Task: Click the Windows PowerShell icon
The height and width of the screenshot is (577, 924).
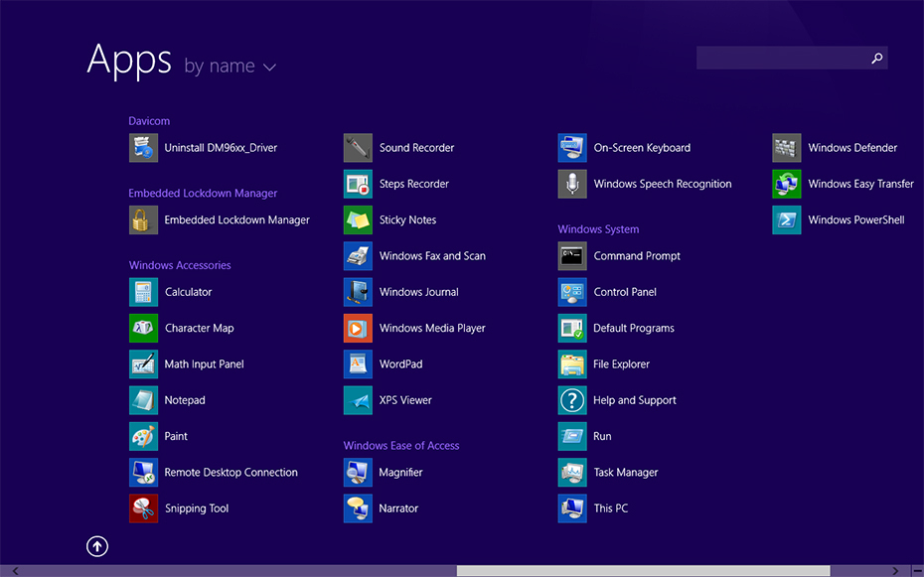Action: tap(787, 220)
